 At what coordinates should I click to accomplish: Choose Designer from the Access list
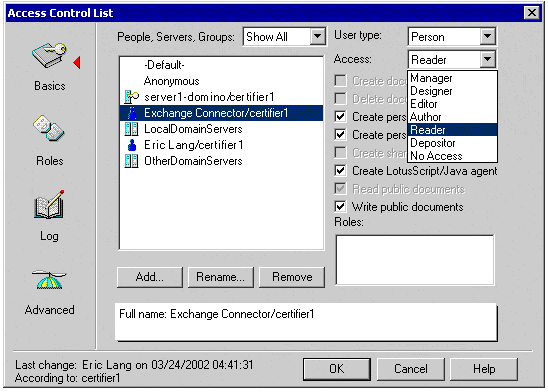click(452, 91)
